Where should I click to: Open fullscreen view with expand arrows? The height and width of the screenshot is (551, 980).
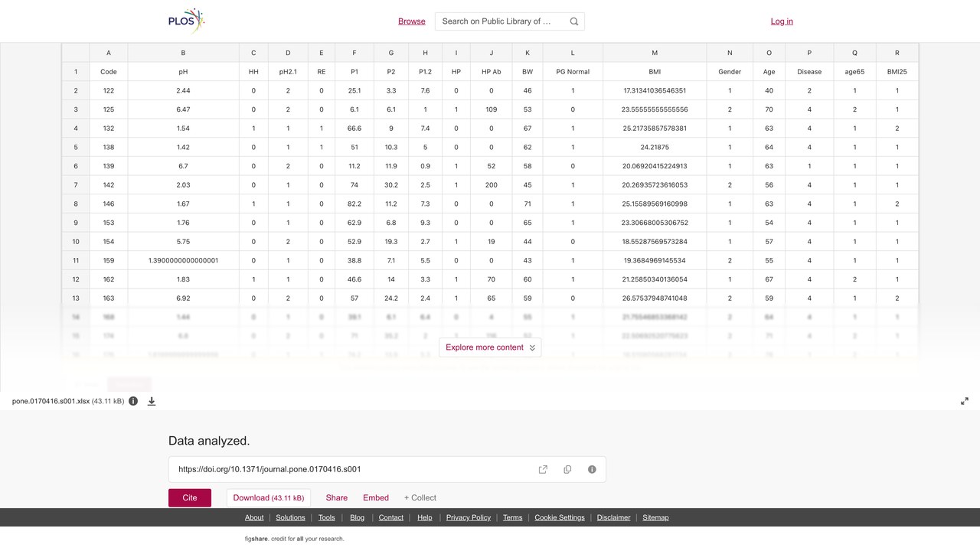[965, 401]
